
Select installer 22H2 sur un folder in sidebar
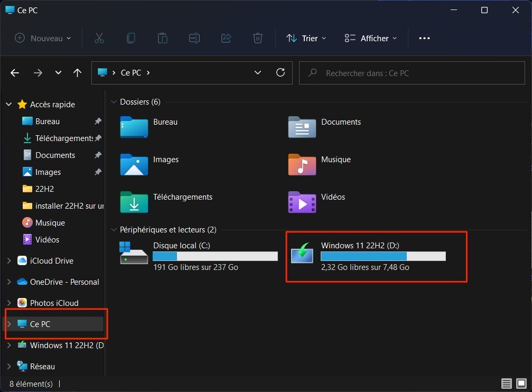tap(69, 206)
